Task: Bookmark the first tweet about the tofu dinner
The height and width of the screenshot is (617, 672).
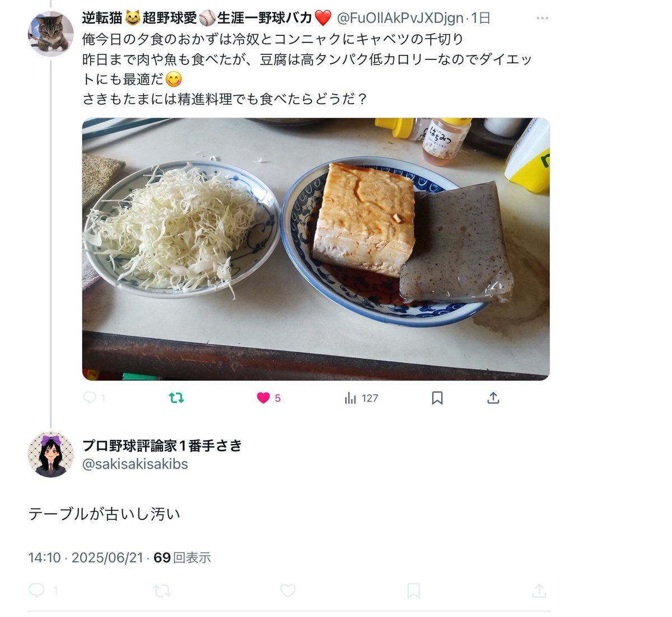Action: (437, 398)
